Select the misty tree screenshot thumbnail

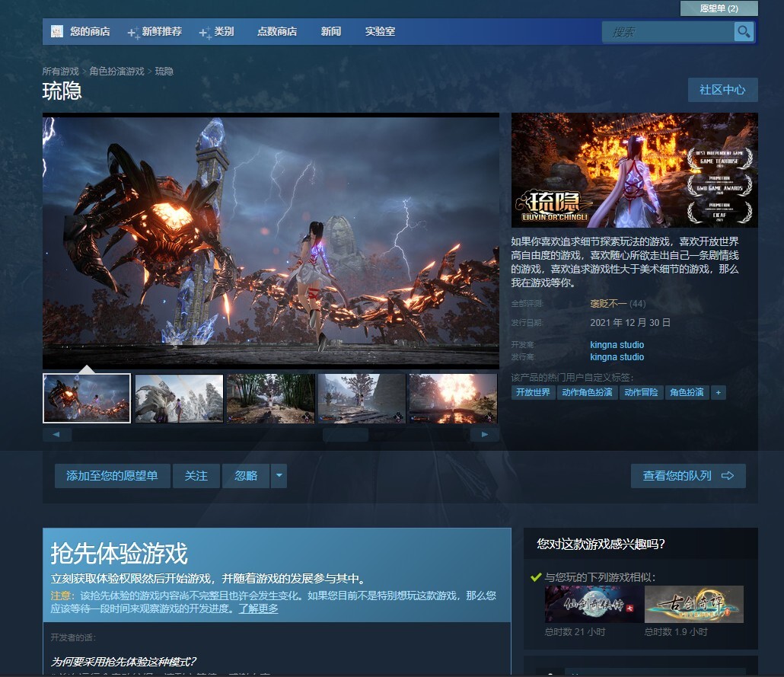pos(362,398)
